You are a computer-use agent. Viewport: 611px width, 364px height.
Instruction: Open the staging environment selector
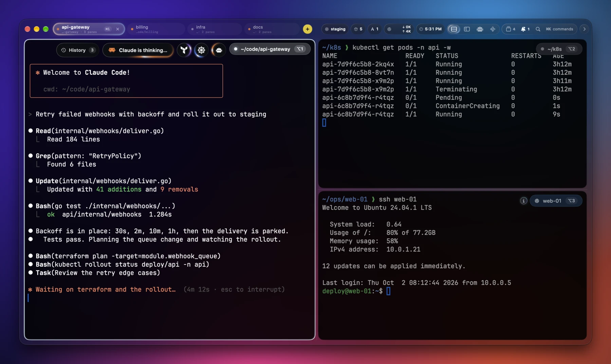pos(335,29)
